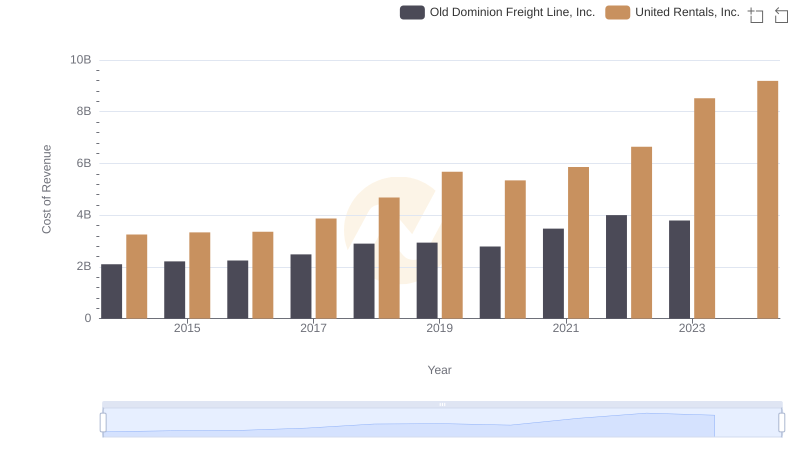Image resolution: width=800 pixels, height=461 pixels.
Task: Click Old Dominion bar for 2016
Action: pyautogui.click(x=238, y=290)
